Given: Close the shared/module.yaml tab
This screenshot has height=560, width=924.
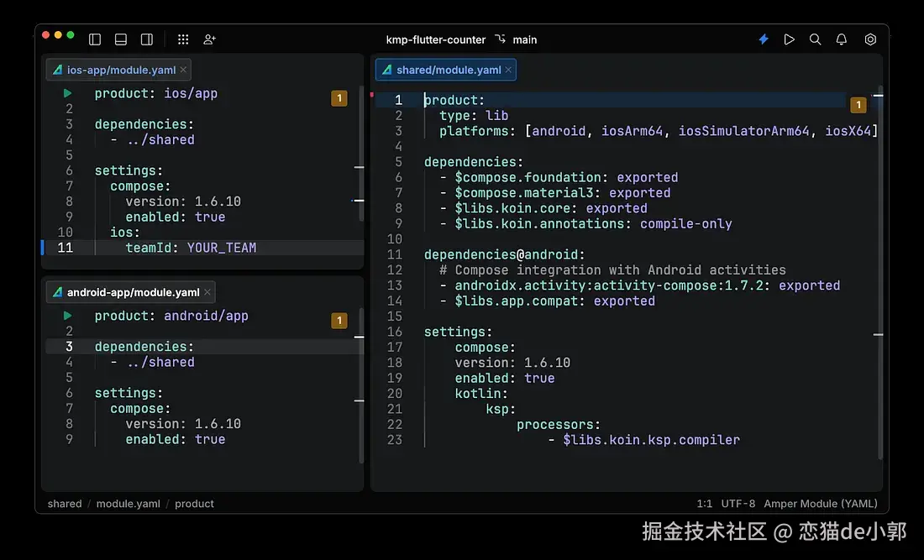Looking at the screenshot, I should (509, 70).
